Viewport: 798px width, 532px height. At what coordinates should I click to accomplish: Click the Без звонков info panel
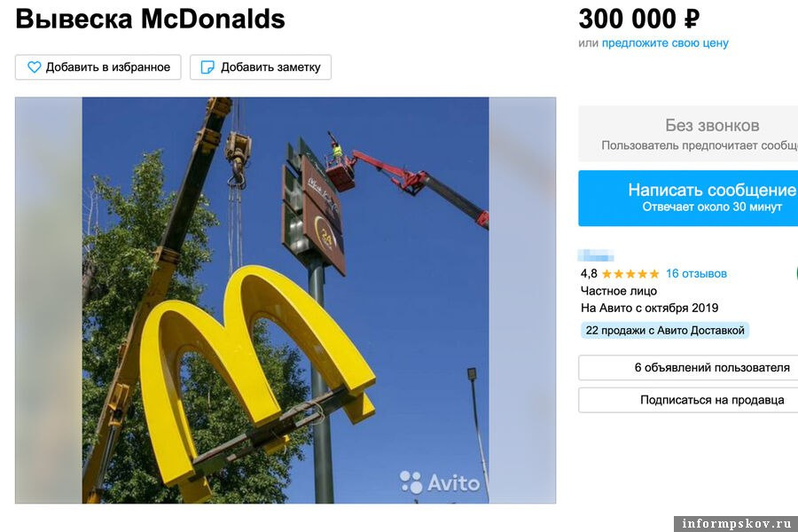(688, 134)
